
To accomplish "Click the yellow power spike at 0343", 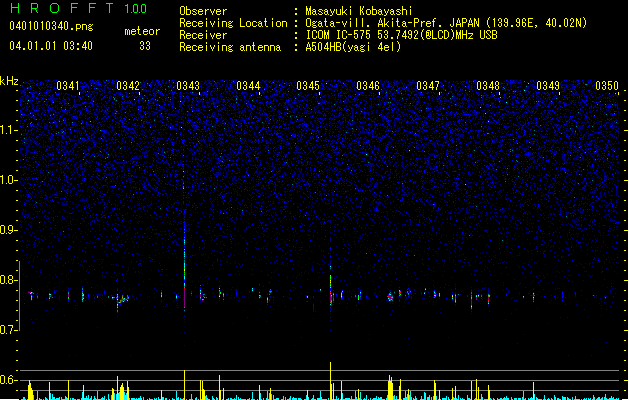I will click(x=185, y=385).
